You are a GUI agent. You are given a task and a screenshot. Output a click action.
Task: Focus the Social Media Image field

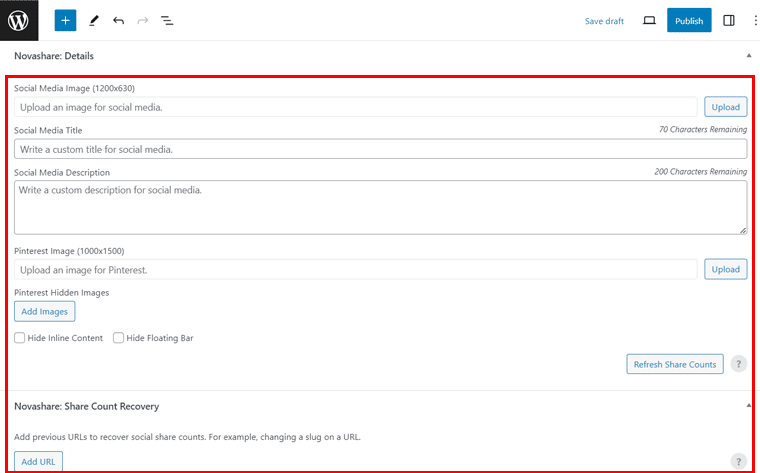[355, 107]
